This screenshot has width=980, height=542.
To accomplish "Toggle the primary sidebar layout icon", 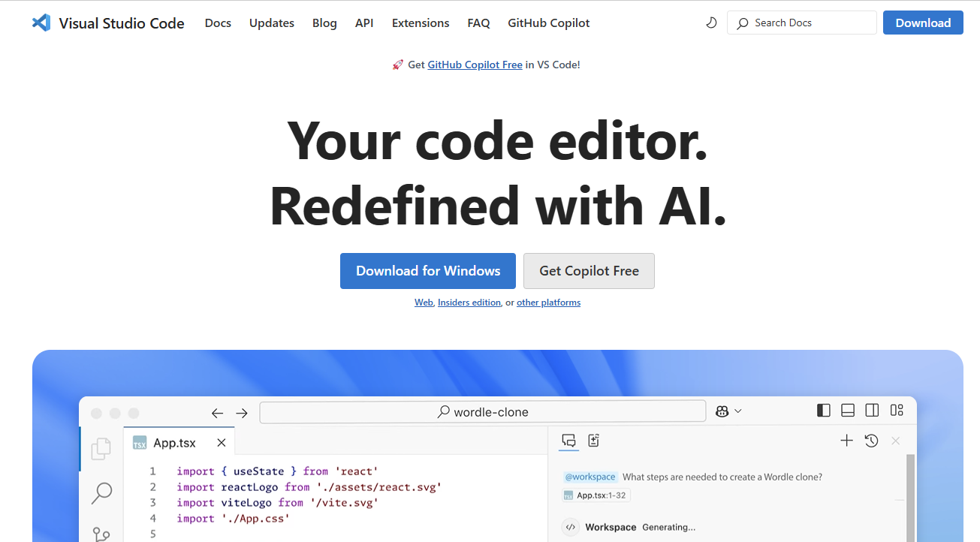I will point(824,410).
